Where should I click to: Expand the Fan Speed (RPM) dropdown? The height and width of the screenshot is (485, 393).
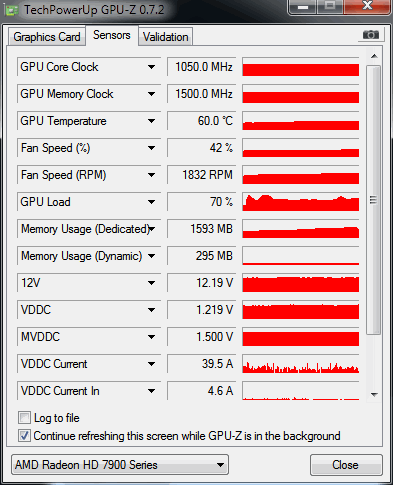(151, 175)
